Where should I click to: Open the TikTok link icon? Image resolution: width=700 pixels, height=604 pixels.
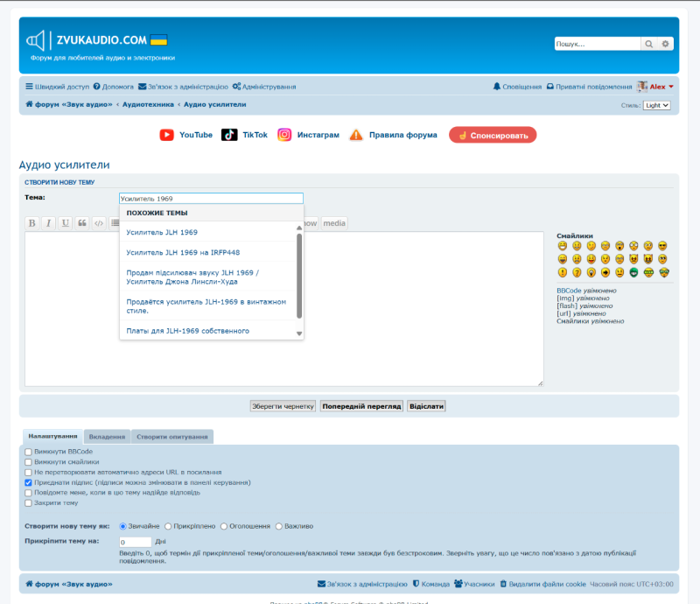[229, 135]
